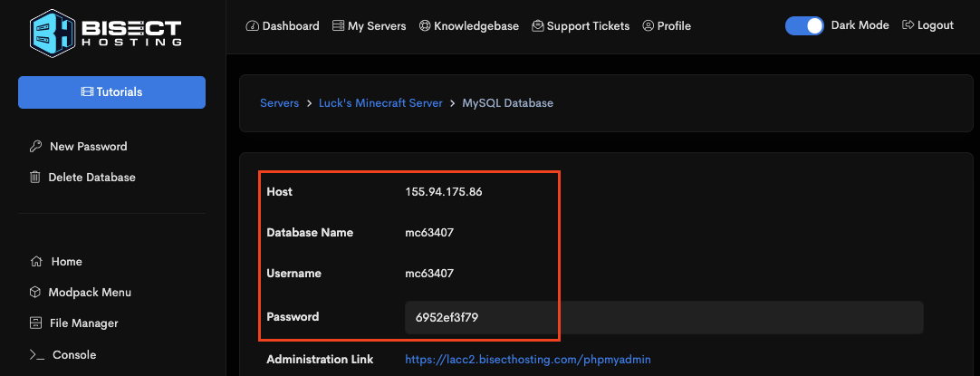Open Luck's Minecraft Server breadcrumb link

[x=380, y=103]
